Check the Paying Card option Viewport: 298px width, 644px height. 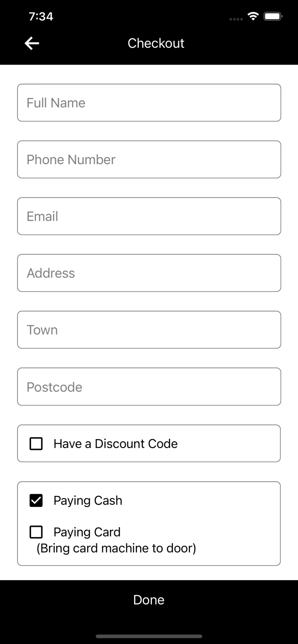click(x=36, y=532)
